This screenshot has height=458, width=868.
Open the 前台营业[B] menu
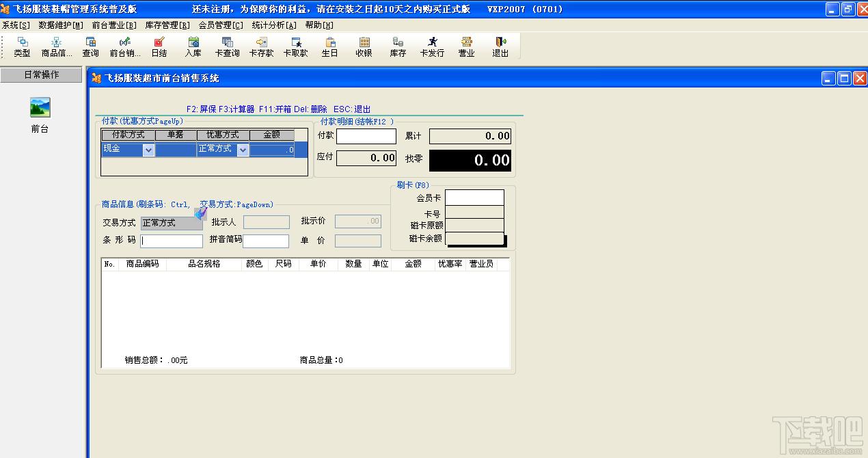pos(114,25)
